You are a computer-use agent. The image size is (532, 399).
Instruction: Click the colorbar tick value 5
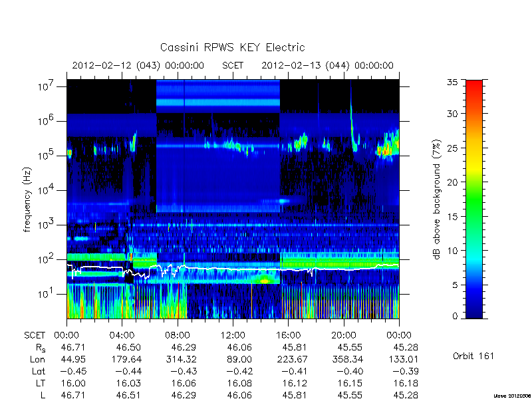455,285
